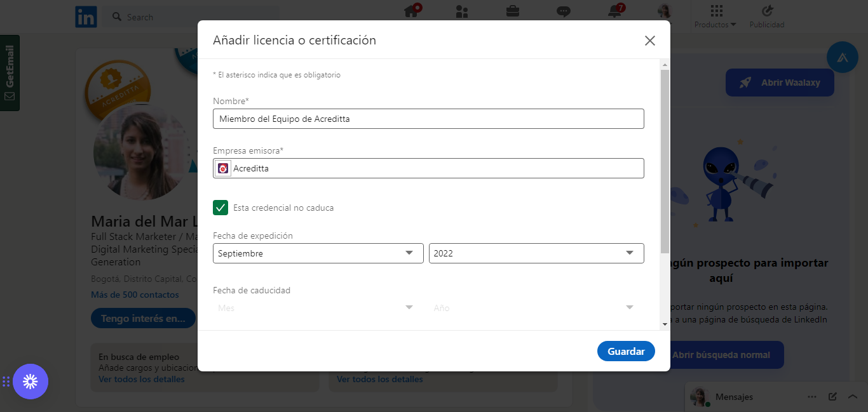Click the Waalaxy round logo icon
The height and width of the screenshot is (412, 868).
point(843,57)
